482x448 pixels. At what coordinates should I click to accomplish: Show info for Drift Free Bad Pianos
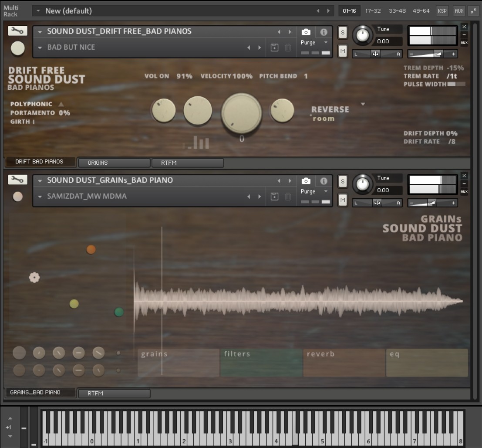coord(324,32)
